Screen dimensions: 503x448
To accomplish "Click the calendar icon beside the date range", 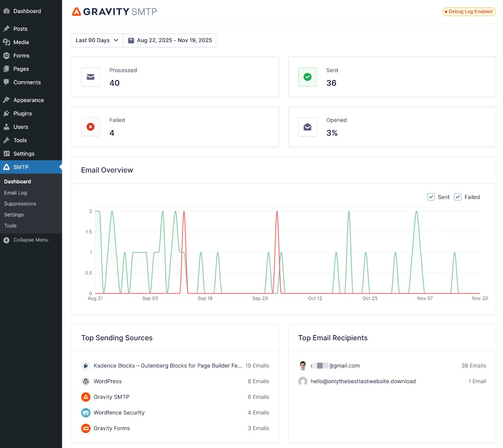I will pos(131,40).
